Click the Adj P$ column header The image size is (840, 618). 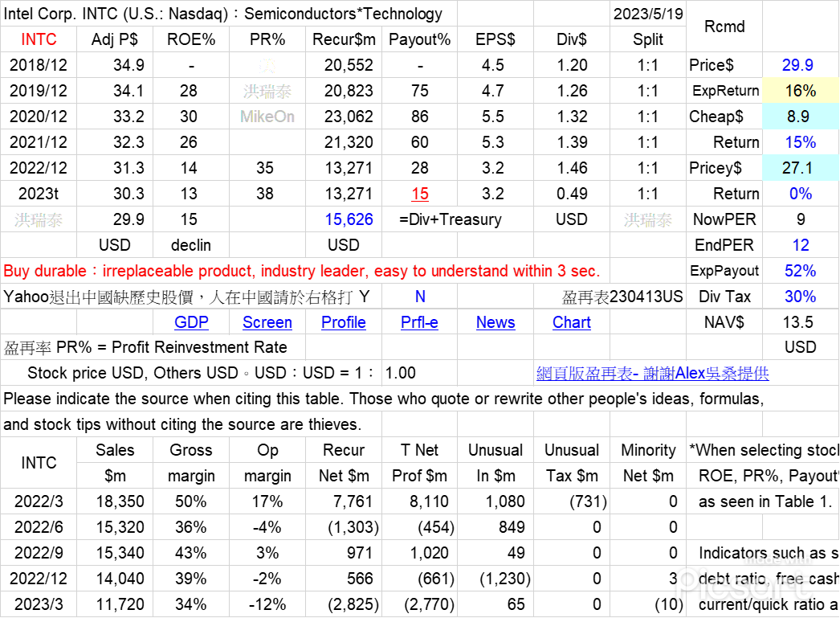115,39
